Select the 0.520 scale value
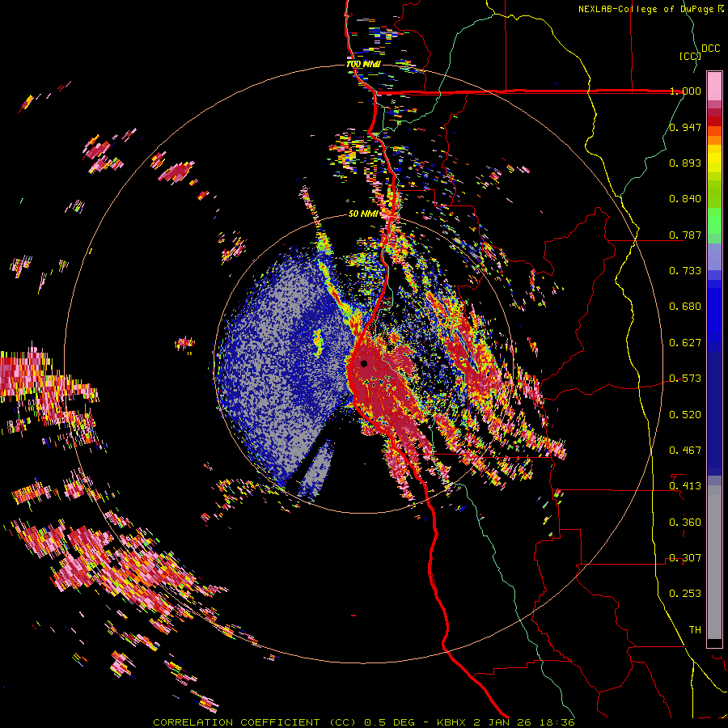 point(685,414)
